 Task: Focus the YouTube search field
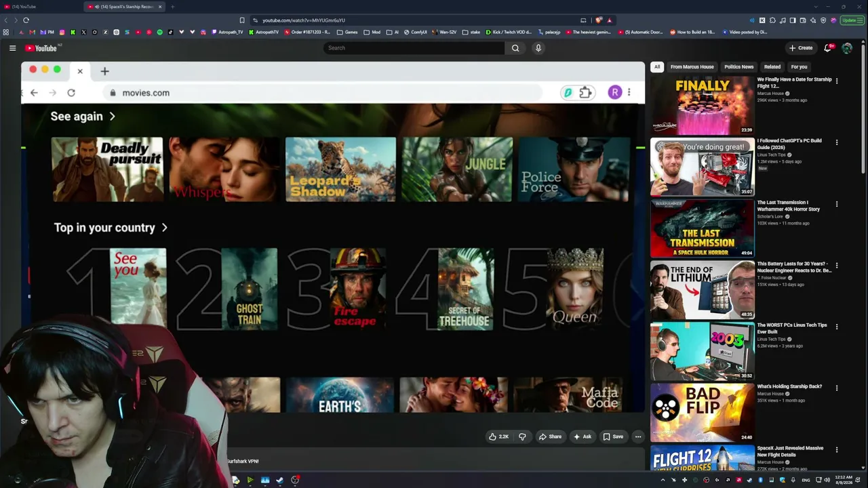pos(414,48)
